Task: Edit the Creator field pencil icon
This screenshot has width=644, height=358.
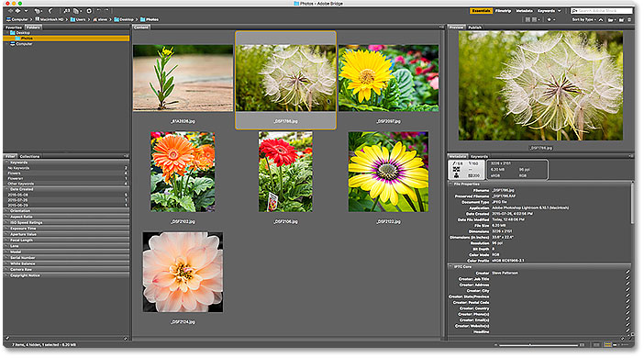Action: tap(627, 273)
